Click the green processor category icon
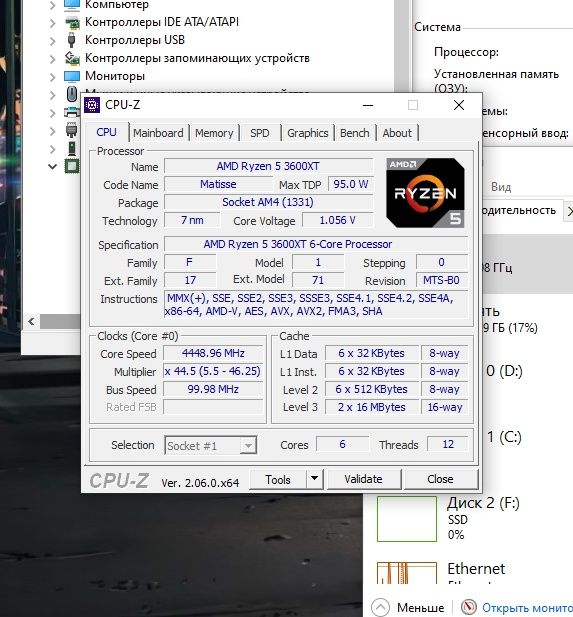 [x=72, y=166]
